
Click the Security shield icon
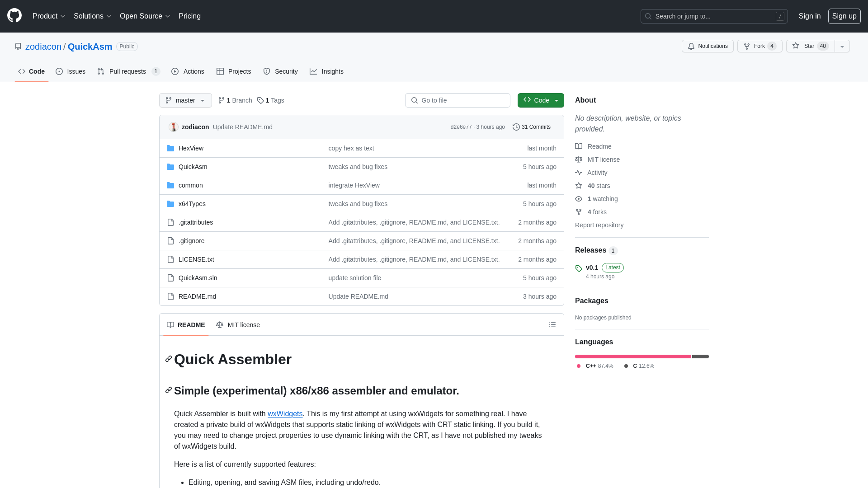tap(266, 71)
